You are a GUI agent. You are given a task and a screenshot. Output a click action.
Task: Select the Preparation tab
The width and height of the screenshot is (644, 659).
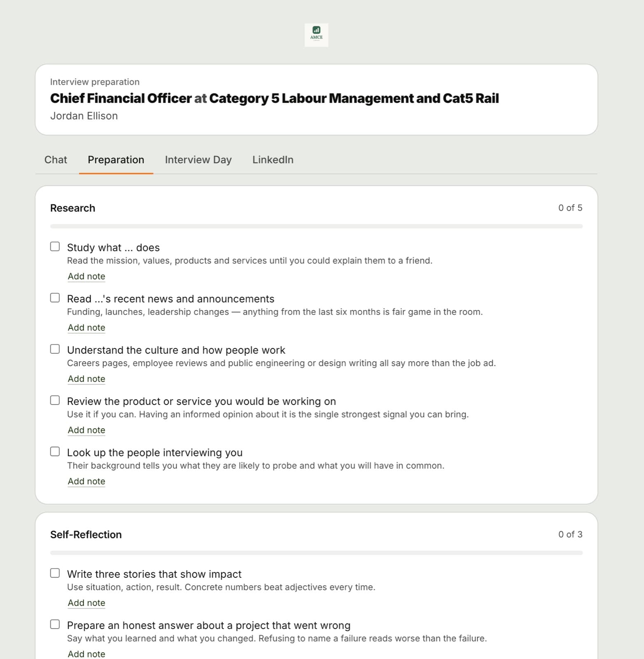(x=116, y=160)
